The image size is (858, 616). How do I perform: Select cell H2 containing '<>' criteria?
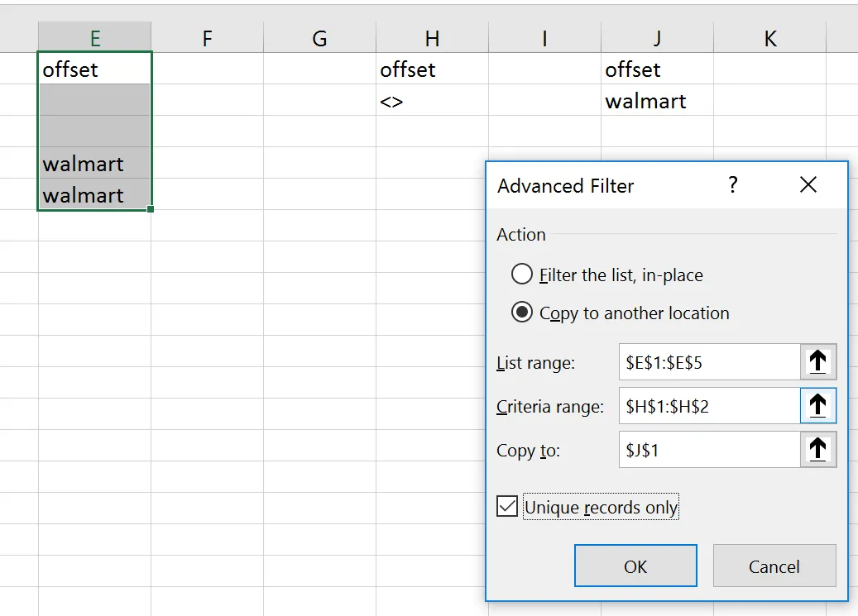click(432, 101)
